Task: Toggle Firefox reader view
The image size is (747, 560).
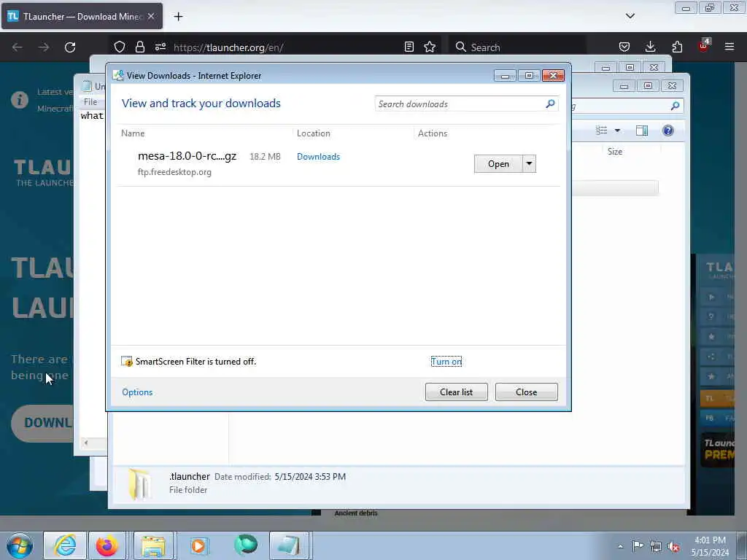Action: pos(409,47)
